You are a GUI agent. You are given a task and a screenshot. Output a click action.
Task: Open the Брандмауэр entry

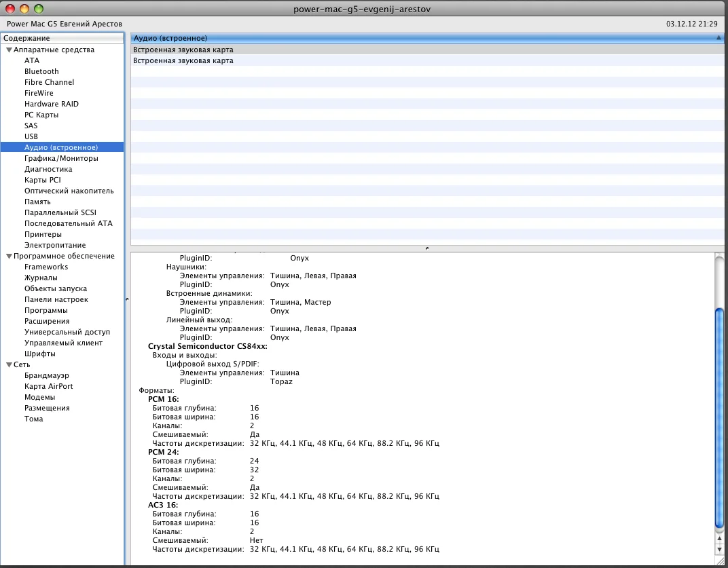pos(46,375)
